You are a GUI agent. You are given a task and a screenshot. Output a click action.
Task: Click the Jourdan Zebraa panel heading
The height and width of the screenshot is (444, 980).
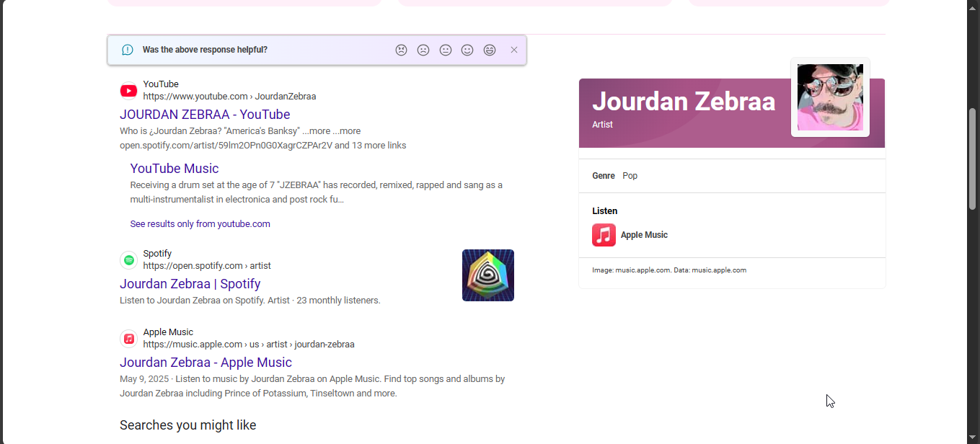pos(684,102)
